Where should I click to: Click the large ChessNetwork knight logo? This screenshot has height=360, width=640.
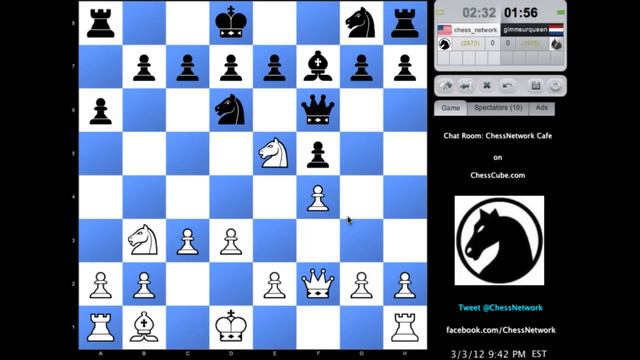tap(499, 240)
